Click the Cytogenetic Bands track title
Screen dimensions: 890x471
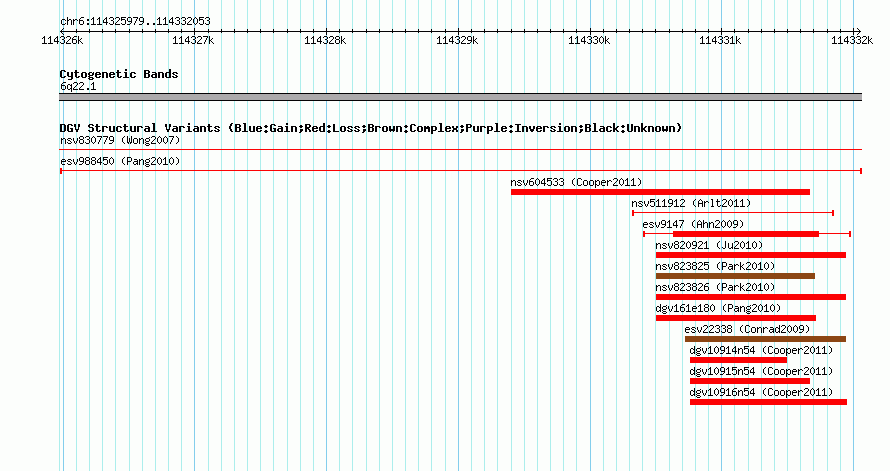[119, 74]
